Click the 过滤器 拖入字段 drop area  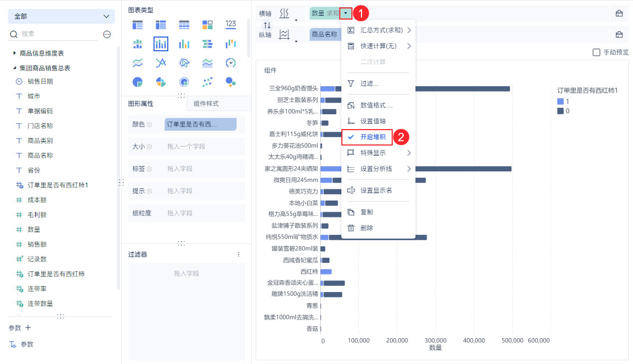186,311
